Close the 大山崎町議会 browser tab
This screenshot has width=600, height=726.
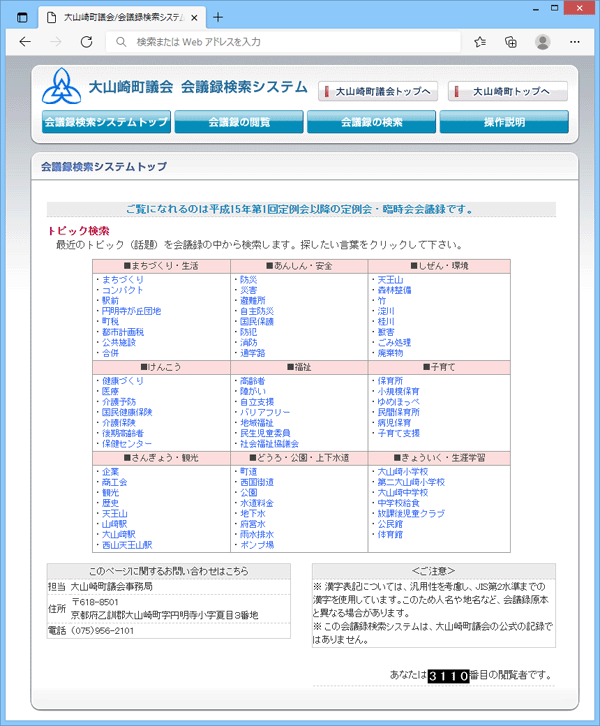coord(194,18)
